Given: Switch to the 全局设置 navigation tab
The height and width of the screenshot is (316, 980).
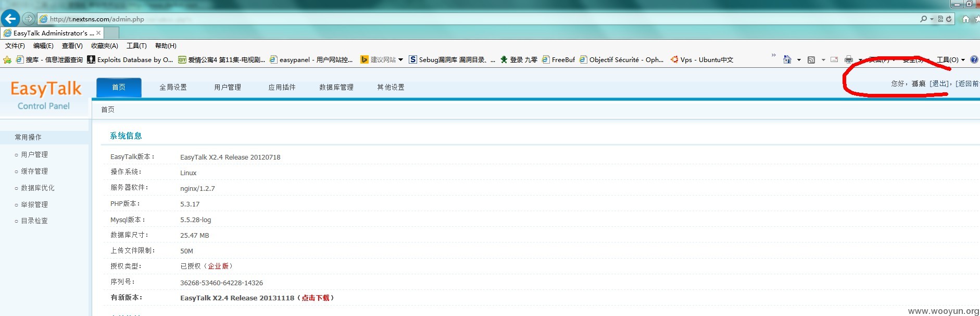Looking at the screenshot, I should click(x=173, y=87).
